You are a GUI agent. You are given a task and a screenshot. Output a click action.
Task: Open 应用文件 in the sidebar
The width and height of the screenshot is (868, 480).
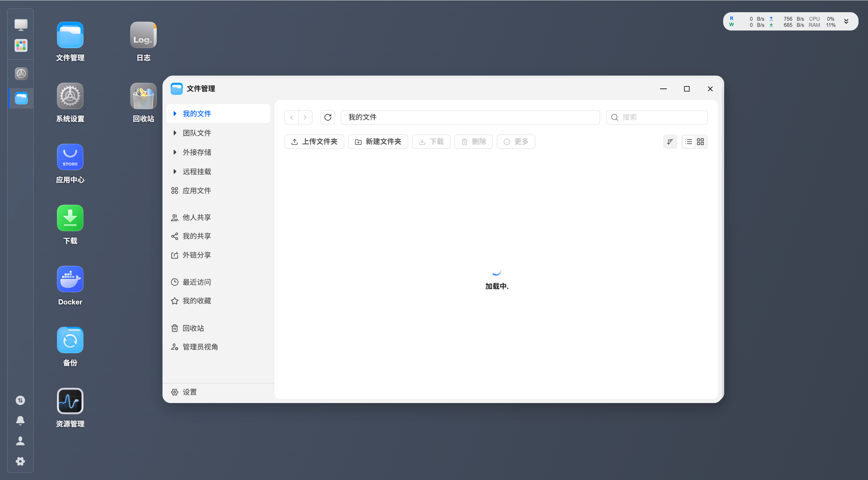click(218, 191)
